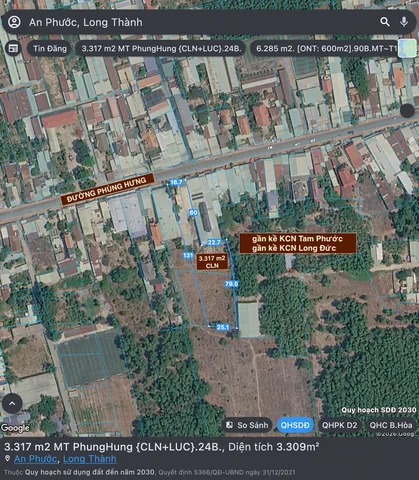Click the Quy hoạch sử dụng đất đến năm 2030 text
This screenshot has width=419, height=480.
click(90, 472)
